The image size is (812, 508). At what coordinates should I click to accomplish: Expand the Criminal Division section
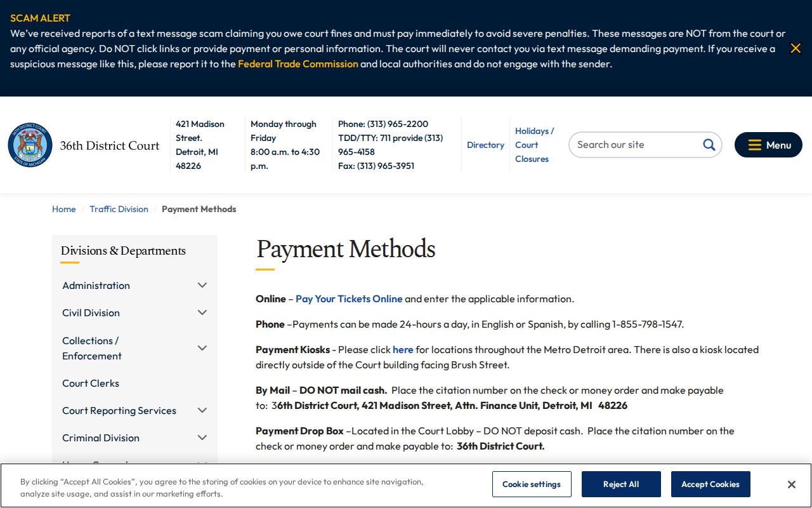point(202,438)
